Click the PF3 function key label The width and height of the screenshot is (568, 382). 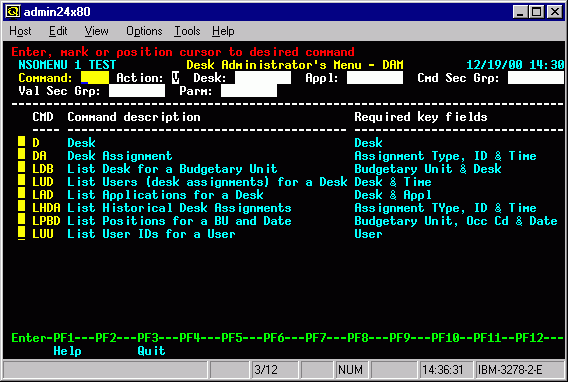(x=148, y=338)
